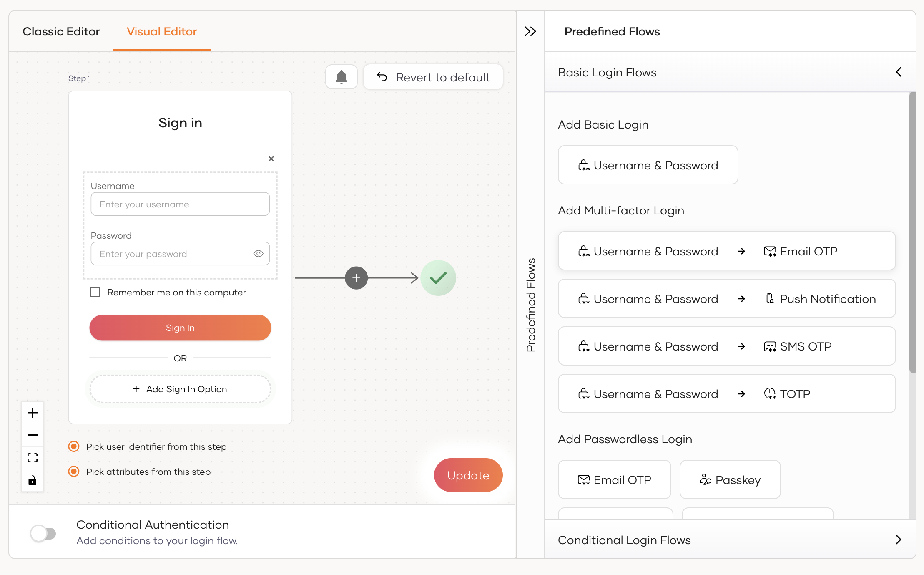Click the Predefined Flows panel scrollbar
924x575 pixels.
click(x=912, y=232)
